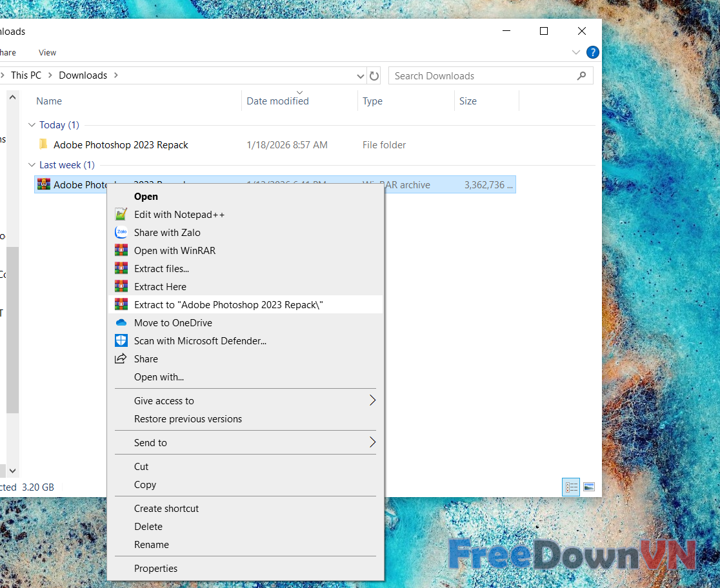Open File Explorer help question mark icon
This screenshot has height=588, width=720.
point(592,52)
